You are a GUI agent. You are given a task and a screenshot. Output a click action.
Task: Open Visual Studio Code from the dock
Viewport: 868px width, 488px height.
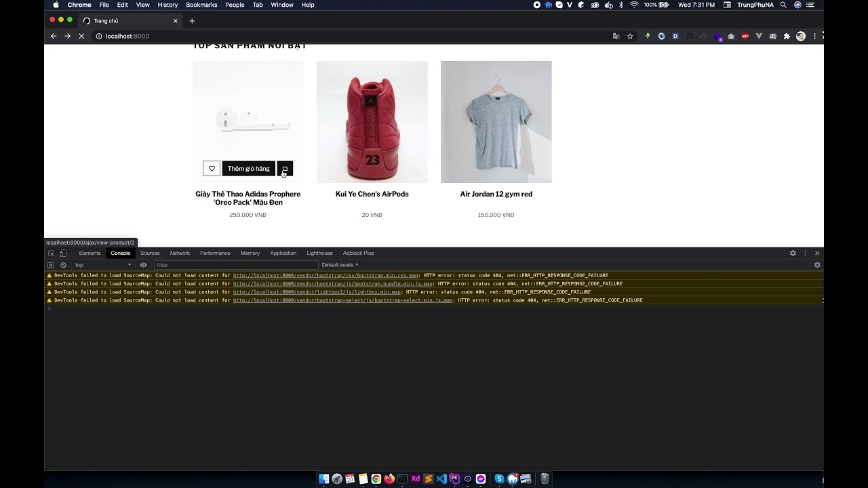441,479
